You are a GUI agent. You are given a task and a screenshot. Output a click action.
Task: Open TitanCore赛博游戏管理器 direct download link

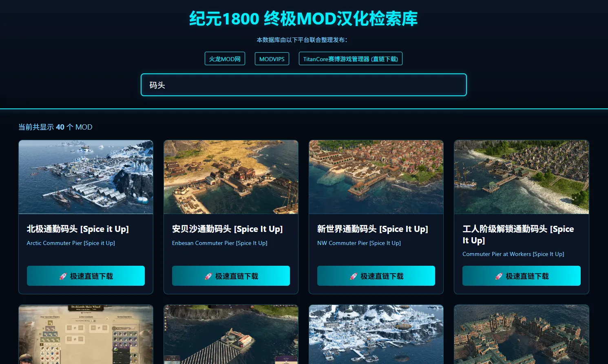[350, 59]
